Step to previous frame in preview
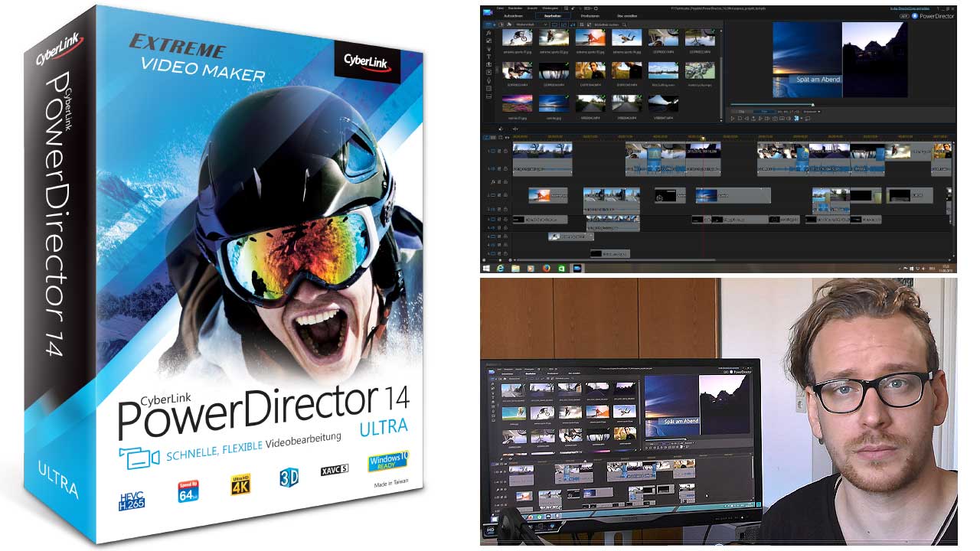The width and height of the screenshot is (980, 551). 746,119
